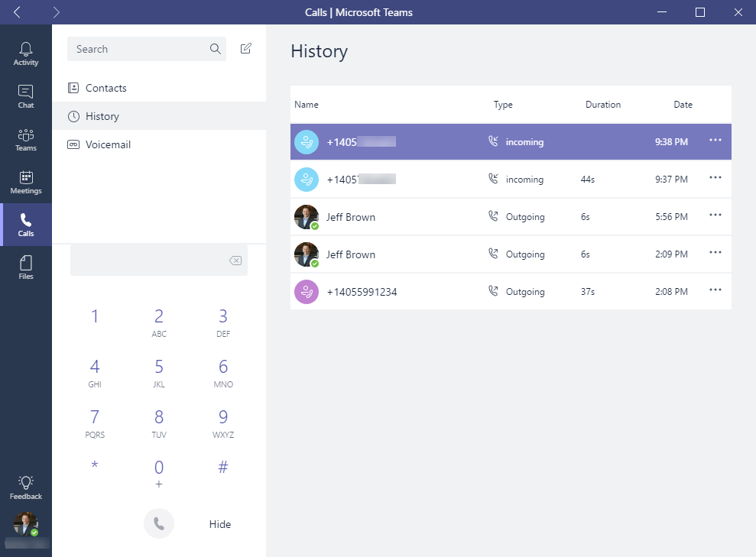Click the Type column header
This screenshot has width=756, height=557.
(x=503, y=105)
